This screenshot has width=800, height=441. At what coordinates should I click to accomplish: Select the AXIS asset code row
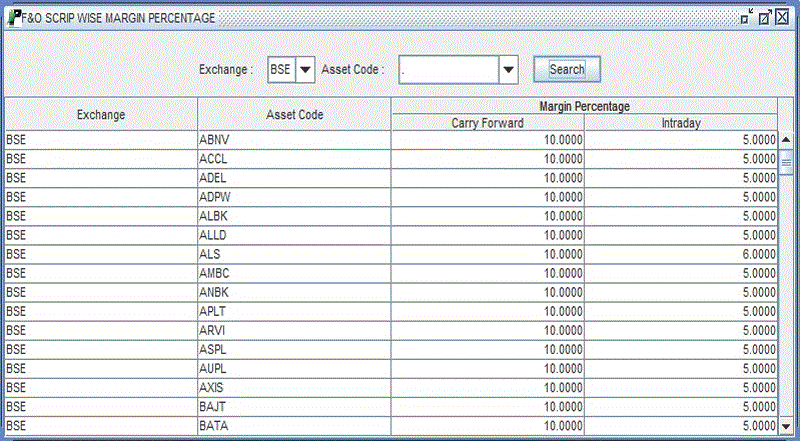coord(294,387)
